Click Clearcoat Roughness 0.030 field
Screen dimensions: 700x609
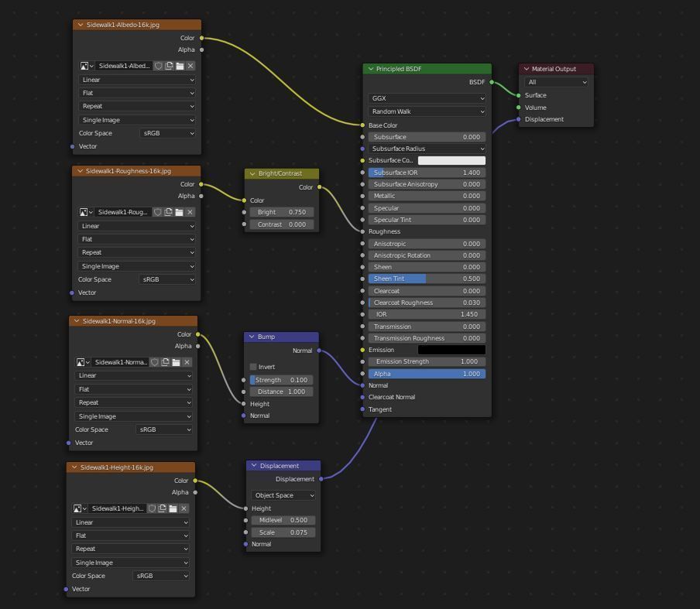pos(427,303)
